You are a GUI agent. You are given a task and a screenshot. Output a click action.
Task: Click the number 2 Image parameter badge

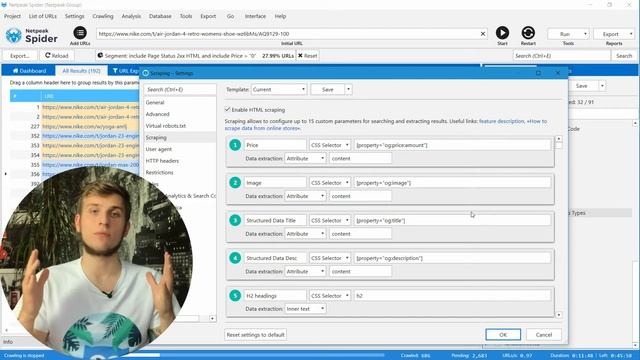coord(235,182)
